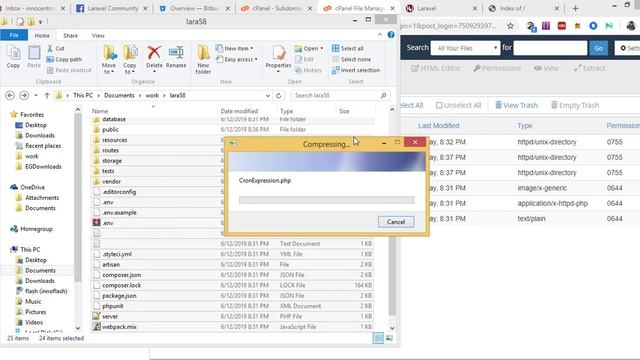Open the address bar history dropdown
This screenshot has width=640, height=360.
pyautogui.click(x=268, y=96)
